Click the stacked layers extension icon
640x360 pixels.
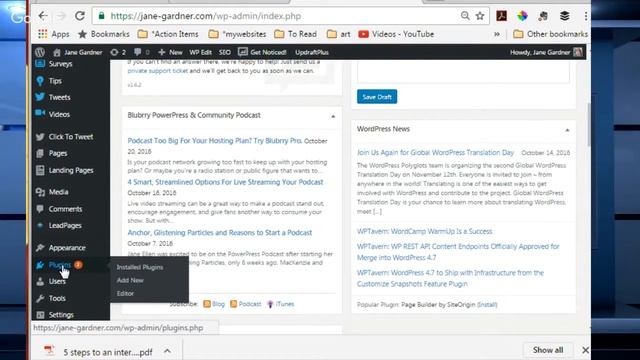point(564,16)
